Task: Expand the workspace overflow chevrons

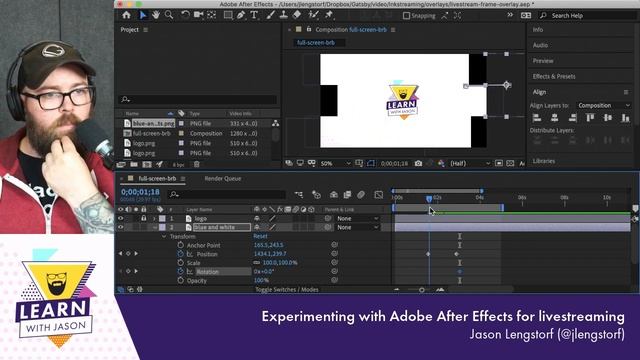Action: [x=510, y=15]
